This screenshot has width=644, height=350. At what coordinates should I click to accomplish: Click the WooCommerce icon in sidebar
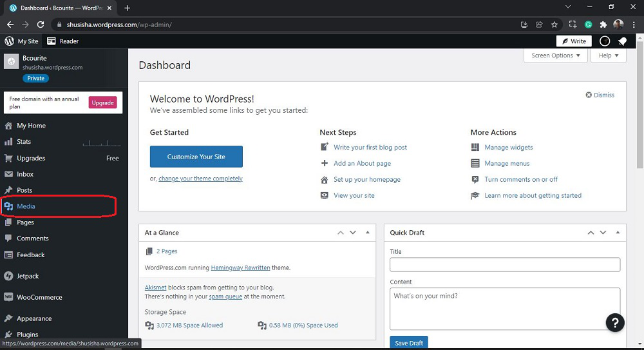pos(8,297)
